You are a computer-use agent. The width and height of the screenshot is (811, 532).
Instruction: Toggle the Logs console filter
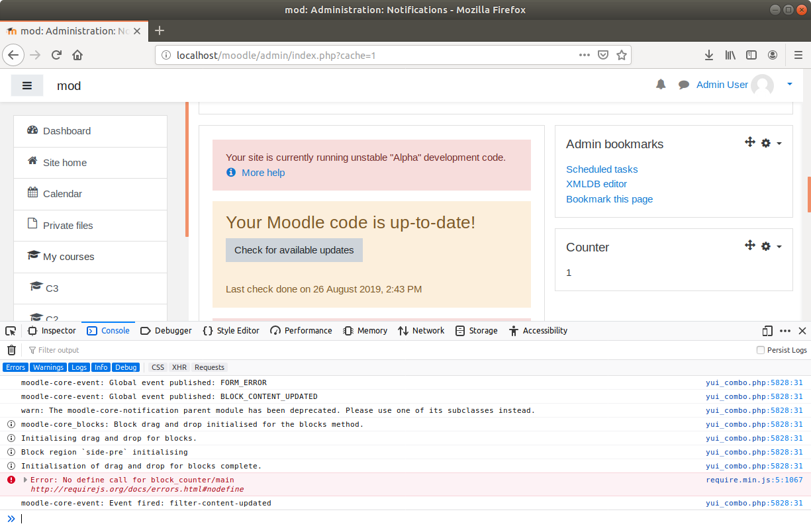pos(79,367)
